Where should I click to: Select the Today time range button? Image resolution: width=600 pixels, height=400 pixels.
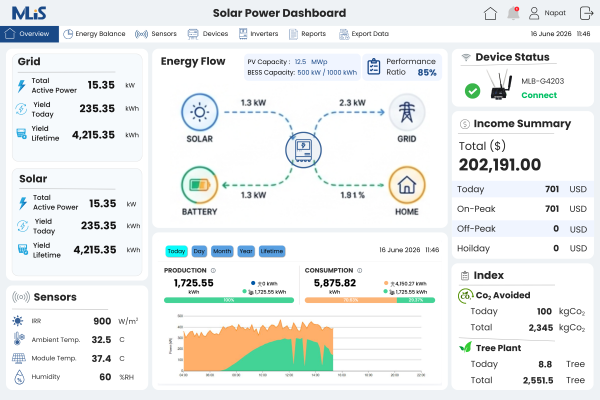tap(176, 251)
